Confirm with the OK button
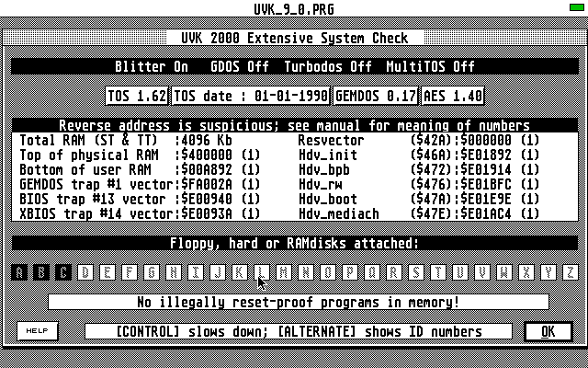This screenshot has width=588, height=368. coord(548,331)
